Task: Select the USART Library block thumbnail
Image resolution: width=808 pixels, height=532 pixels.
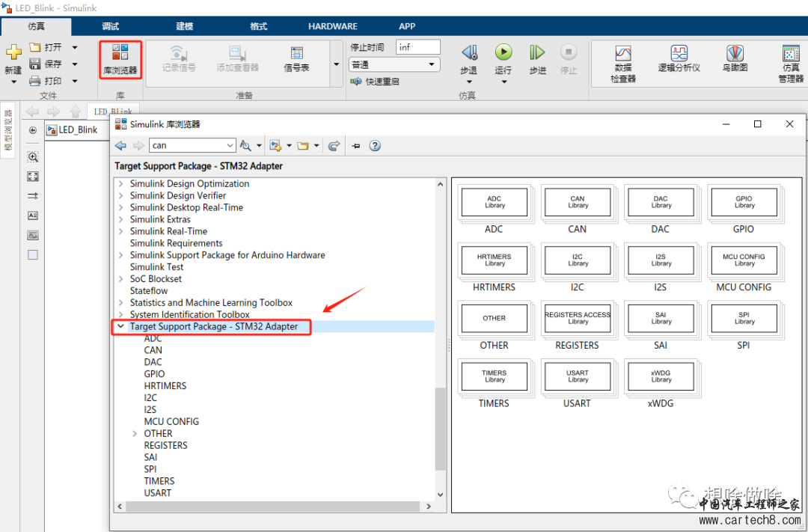Action: point(577,377)
